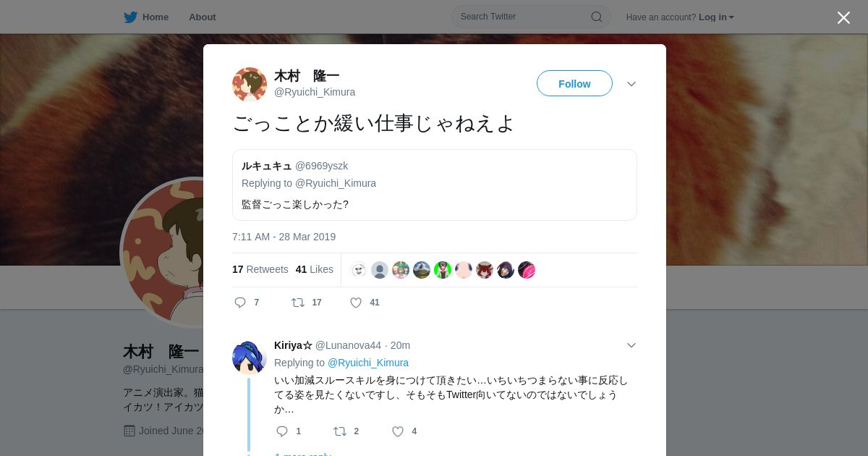The height and width of the screenshot is (456, 868).
Task: Like the main tweet with 41 likes
Action: click(356, 303)
